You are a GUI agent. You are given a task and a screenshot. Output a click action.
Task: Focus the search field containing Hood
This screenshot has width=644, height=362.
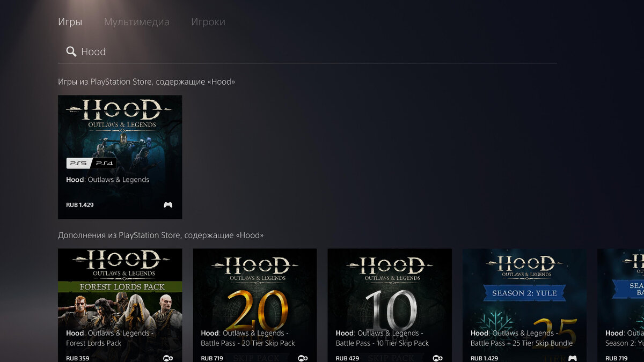coord(308,51)
